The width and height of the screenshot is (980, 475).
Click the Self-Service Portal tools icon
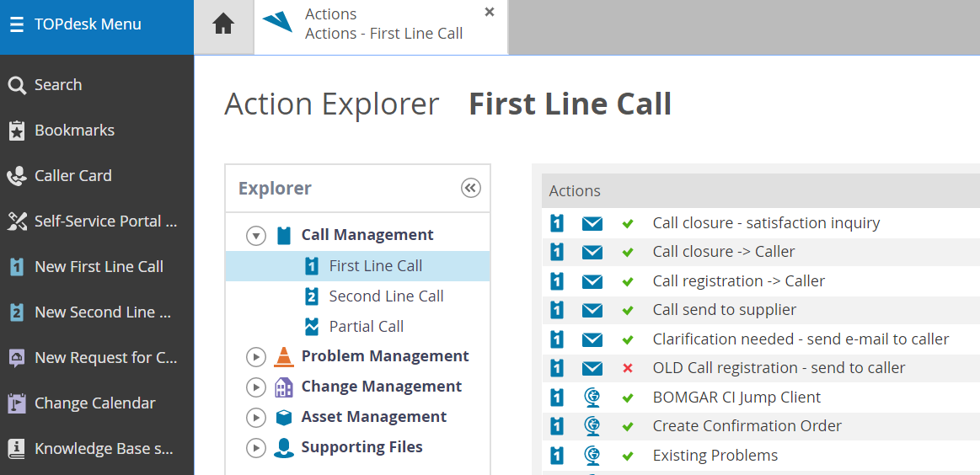[x=17, y=221]
